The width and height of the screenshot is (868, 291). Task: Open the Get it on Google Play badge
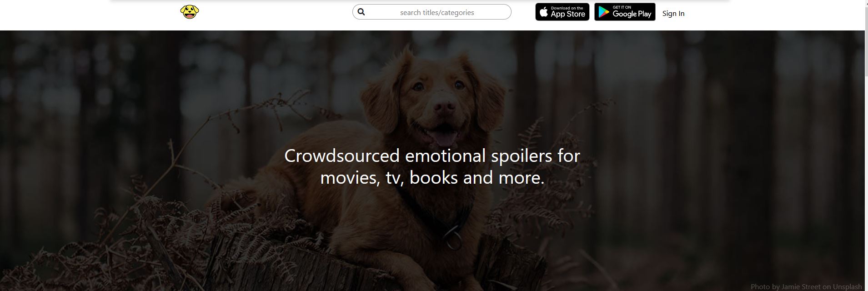click(625, 12)
